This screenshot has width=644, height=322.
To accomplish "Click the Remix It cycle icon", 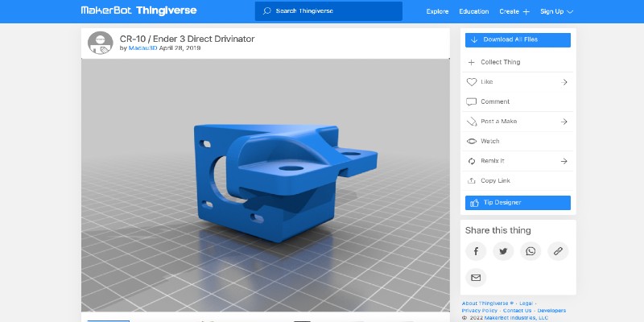I will coord(472,162).
